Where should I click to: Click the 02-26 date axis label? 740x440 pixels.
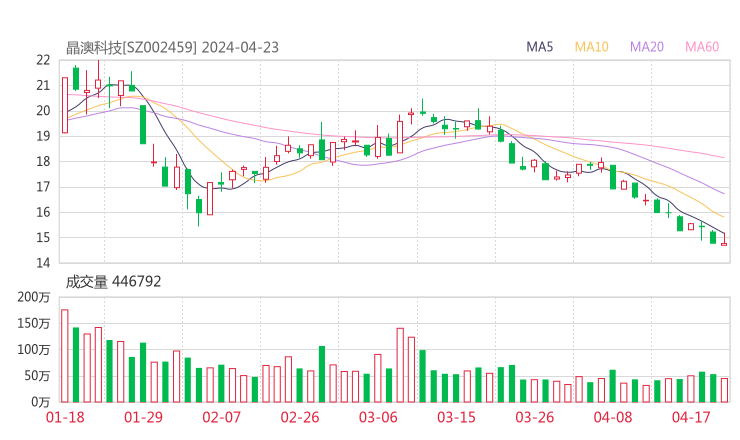300,417
